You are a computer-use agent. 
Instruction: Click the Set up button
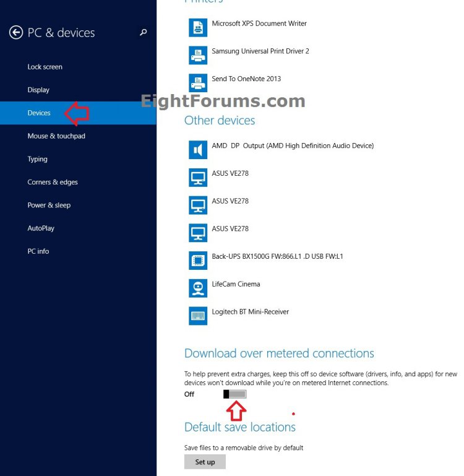pyautogui.click(x=205, y=462)
